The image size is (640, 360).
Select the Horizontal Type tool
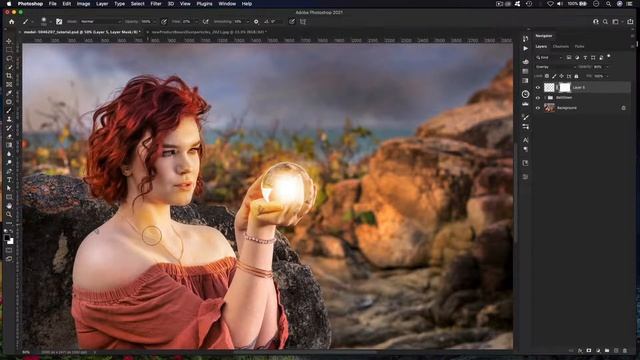coord(9,180)
